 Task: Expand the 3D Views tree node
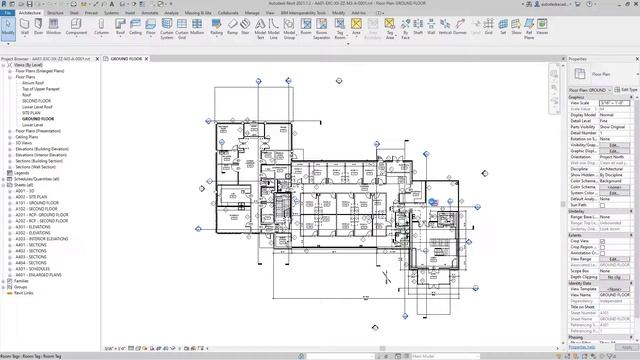[x=10, y=143]
